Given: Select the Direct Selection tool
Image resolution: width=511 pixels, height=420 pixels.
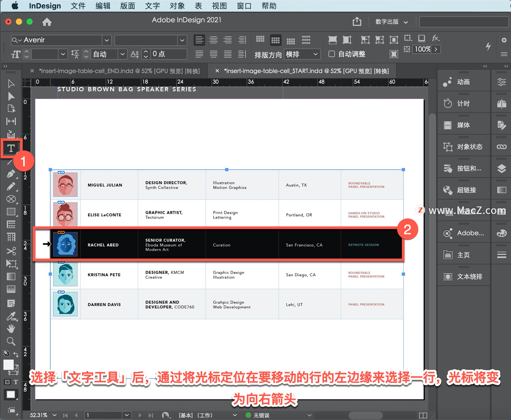Looking at the screenshot, I should coord(11,96).
